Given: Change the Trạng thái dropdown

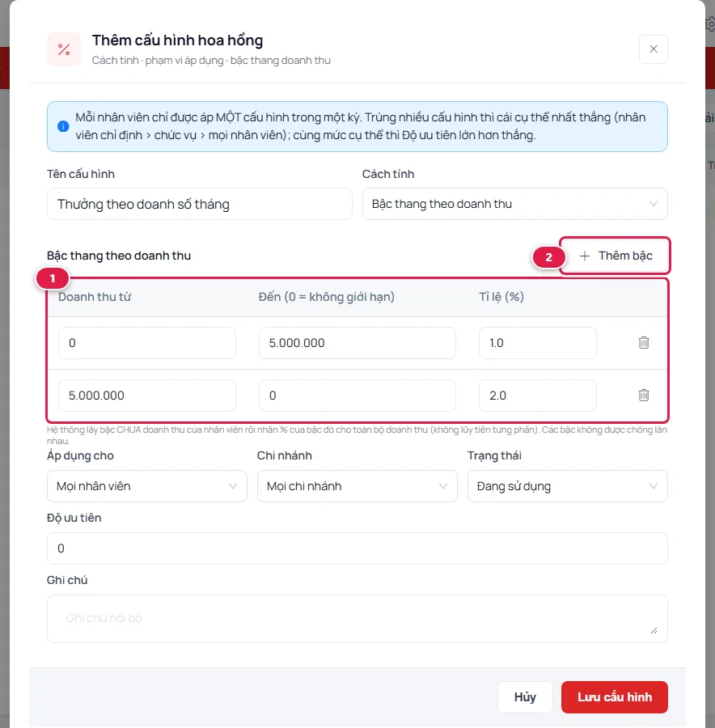Looking at the screenshot, I should click(567, 486).
